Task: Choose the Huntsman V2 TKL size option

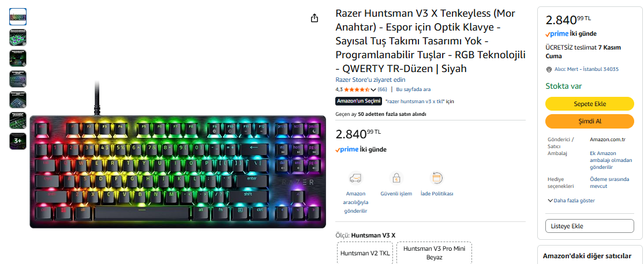Action: tap(365, 253)
